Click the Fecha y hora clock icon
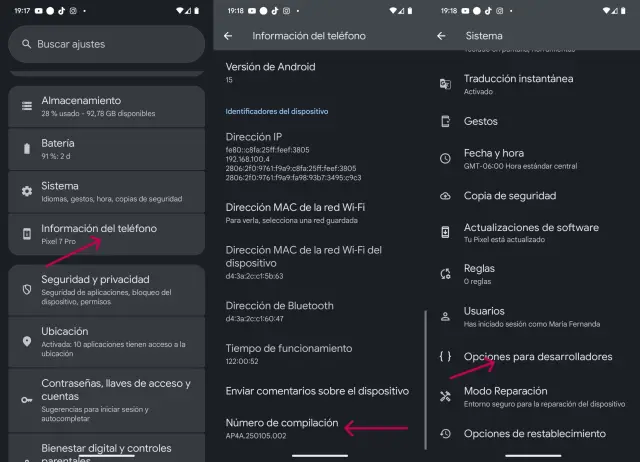Image resolution: width=640 pixels, height=462 pixels. click(x=445, y=158)
